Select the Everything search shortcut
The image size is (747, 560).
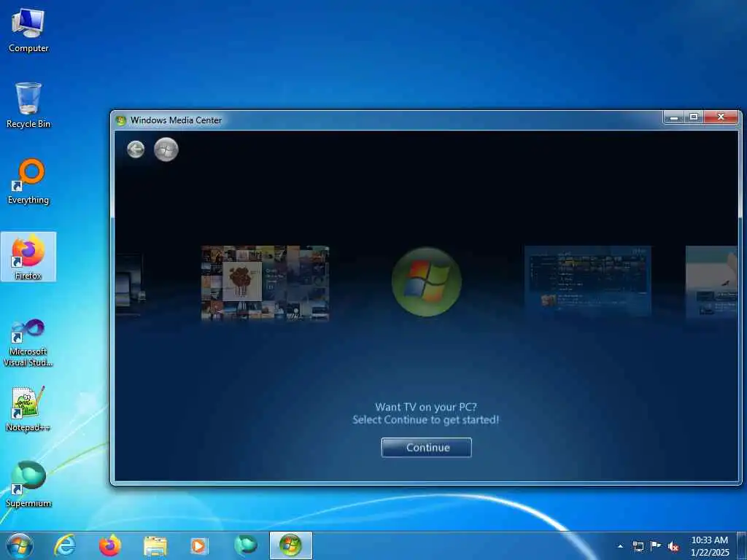(x=28, y=182)
